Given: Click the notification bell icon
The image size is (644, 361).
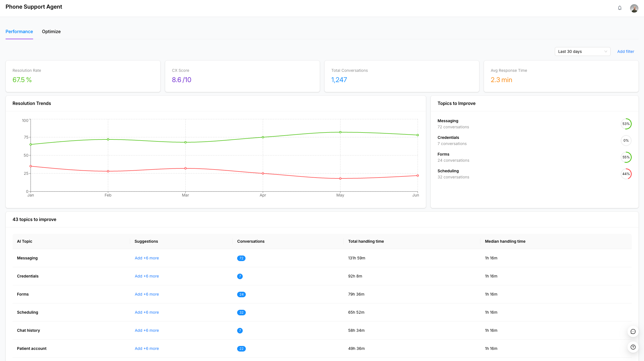Looking at the screenshot, I should click(x=619, y=8).
